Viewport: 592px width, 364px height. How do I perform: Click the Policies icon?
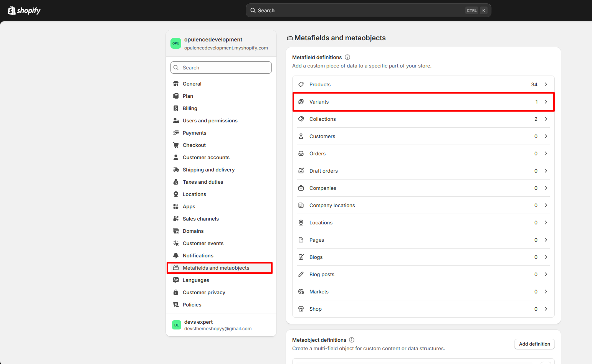tap(176, 305)
